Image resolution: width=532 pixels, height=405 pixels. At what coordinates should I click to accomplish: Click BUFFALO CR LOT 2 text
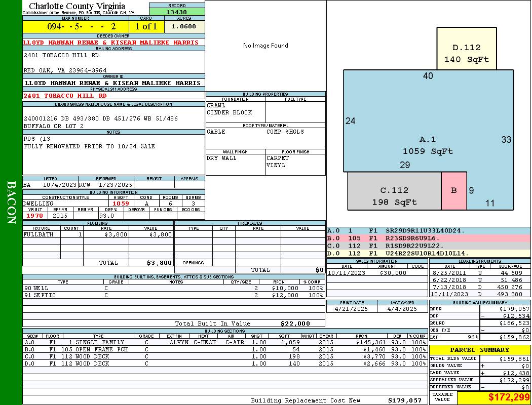(54, 126)
